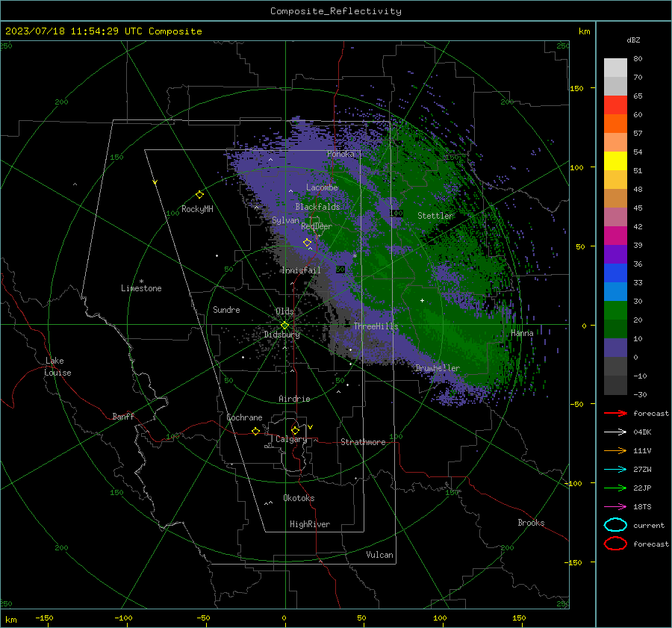This screenshot has height=628, width=672.
Task: Click the Strathmore label
Action: coord(363,442)
